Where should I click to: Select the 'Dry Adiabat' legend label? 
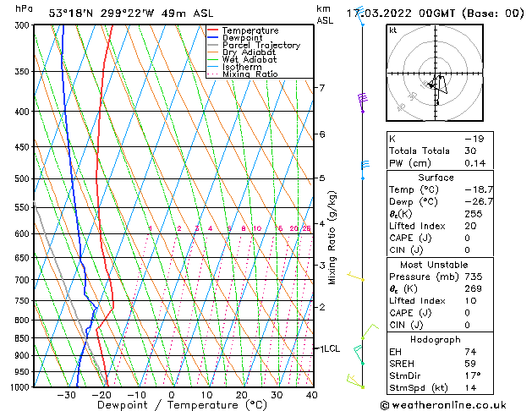click(x=249, y=52)
